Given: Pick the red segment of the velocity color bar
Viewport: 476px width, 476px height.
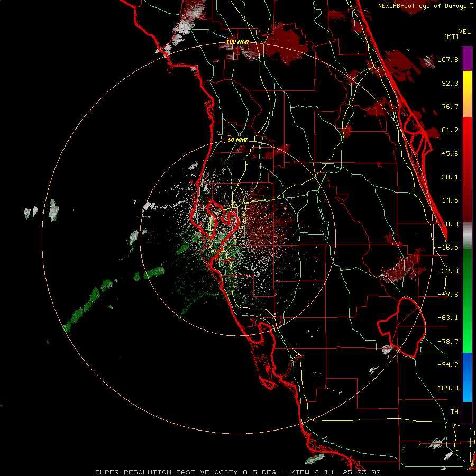Looking at the screenshot, I should click(x=467, y=169).
